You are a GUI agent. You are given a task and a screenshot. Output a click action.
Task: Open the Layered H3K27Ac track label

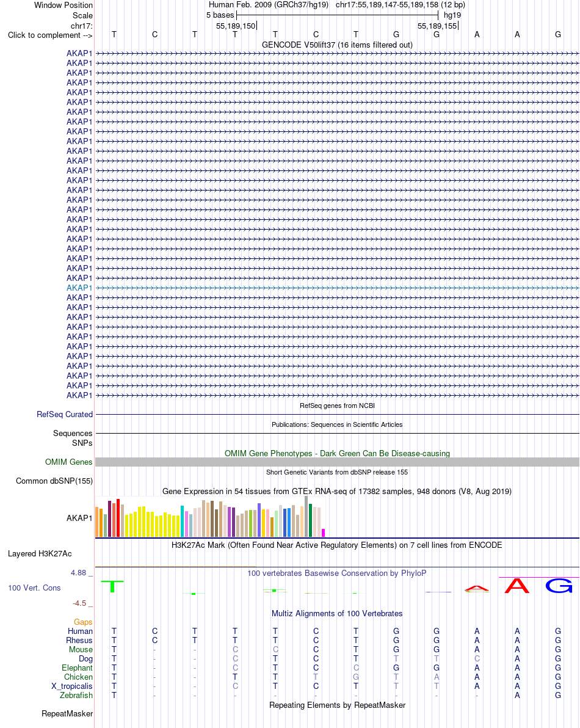click(x=40, y=553)
